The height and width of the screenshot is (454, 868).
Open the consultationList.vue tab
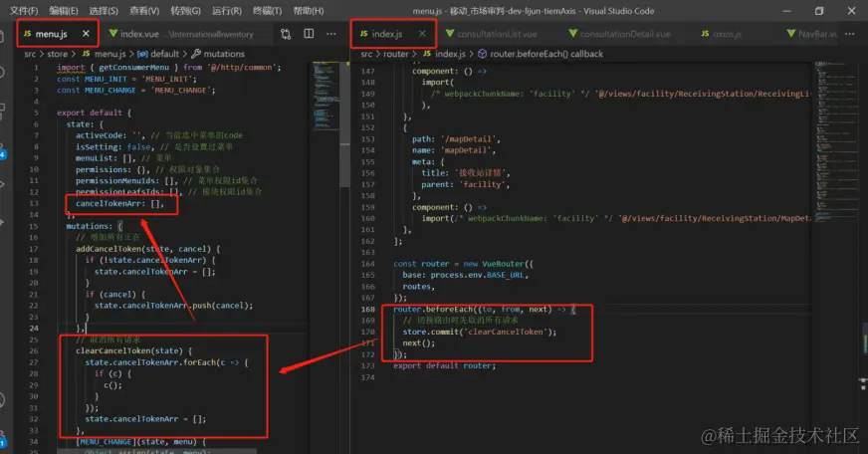point(492,34)
